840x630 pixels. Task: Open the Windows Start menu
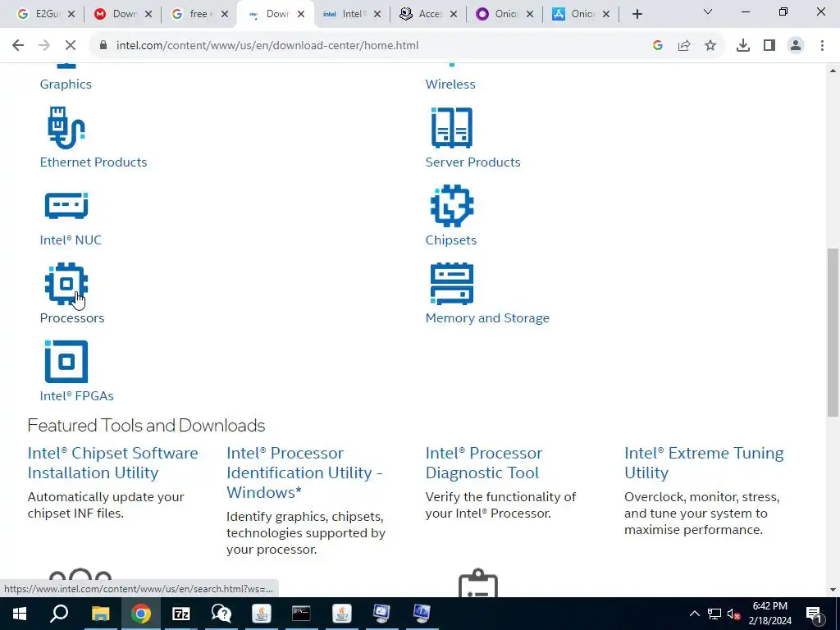pyautogui.click(x=20, y=614)
